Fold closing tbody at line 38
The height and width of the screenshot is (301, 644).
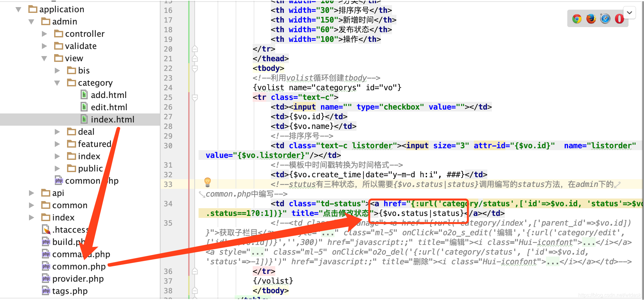[x=195, y=291]
